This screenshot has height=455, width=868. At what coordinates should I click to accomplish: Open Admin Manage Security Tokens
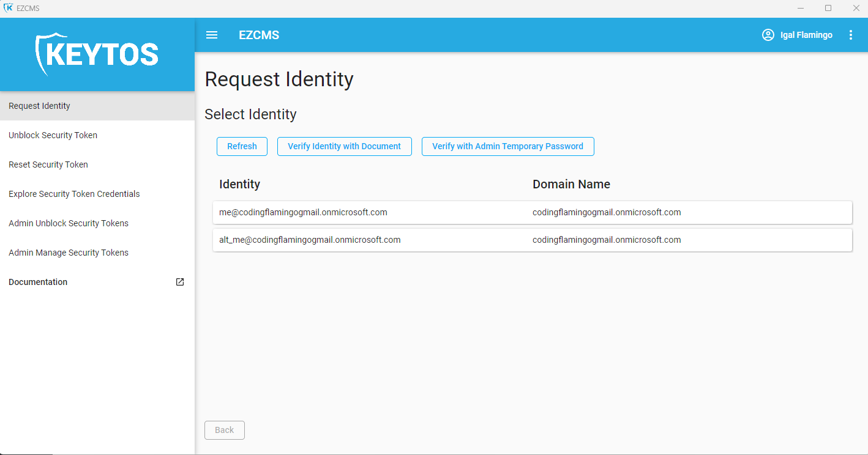[97, 253]
